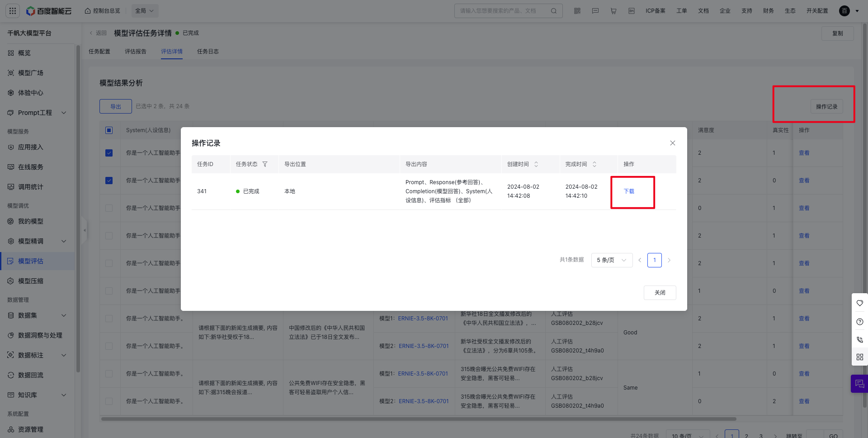868x438 pixels.
Task: Open the user account dropdown arrow
Action: pos(857,11)
